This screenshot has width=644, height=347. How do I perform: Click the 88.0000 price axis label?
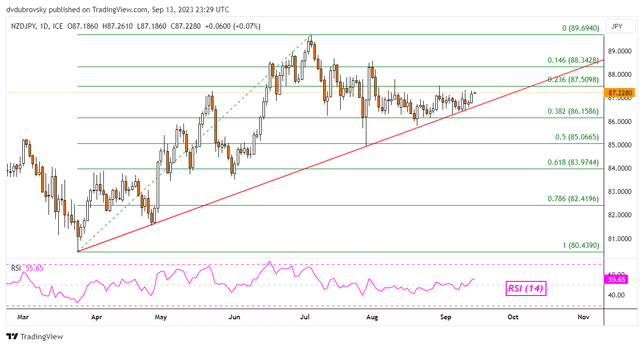click(620, 74)
